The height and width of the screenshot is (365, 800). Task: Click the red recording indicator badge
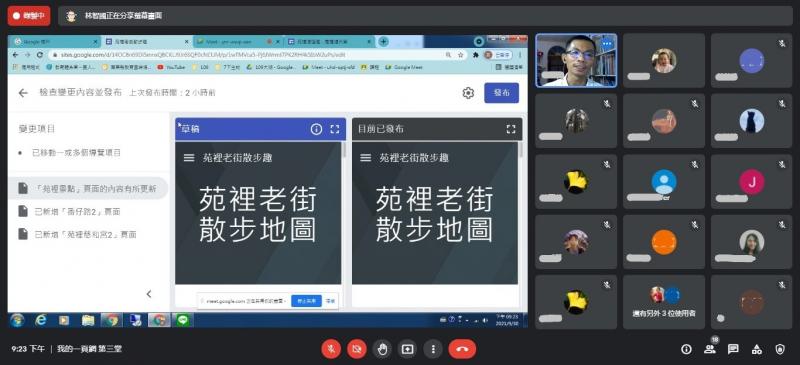click(29, 16)
